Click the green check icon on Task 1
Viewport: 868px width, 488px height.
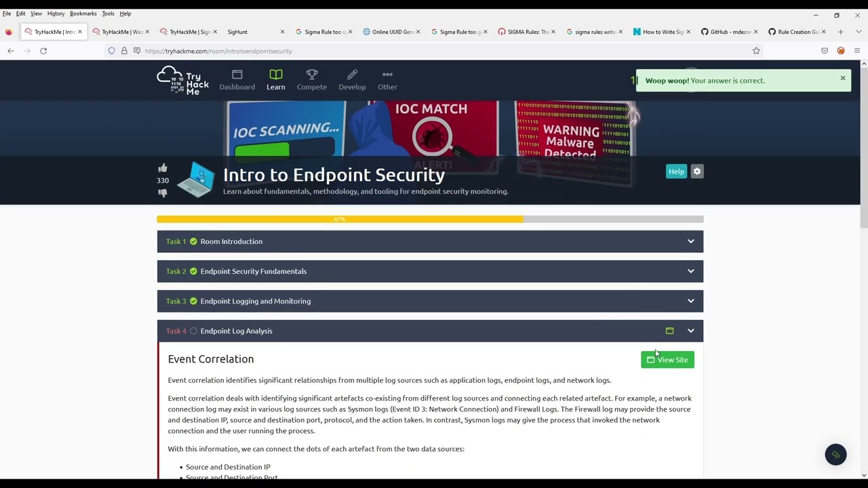193,241
